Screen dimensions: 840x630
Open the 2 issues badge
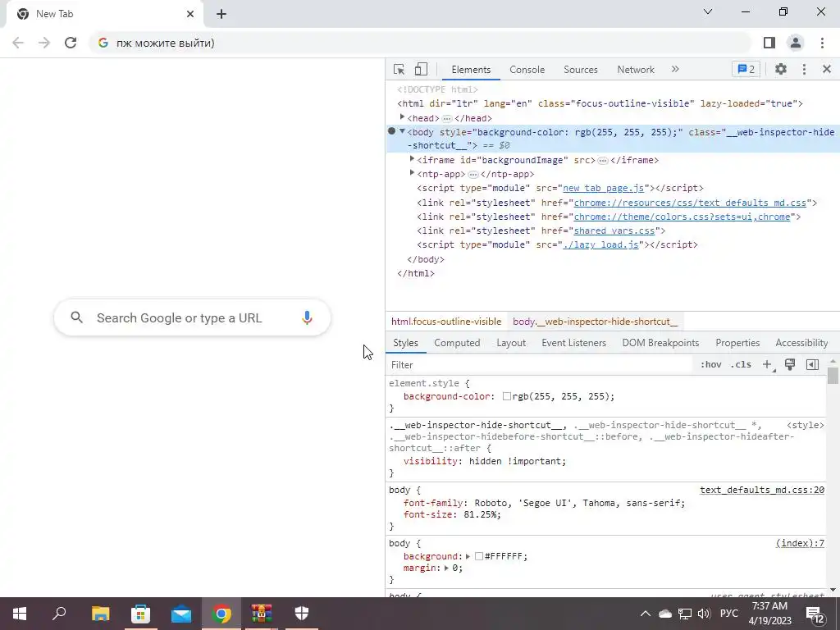tap(746, 69)
